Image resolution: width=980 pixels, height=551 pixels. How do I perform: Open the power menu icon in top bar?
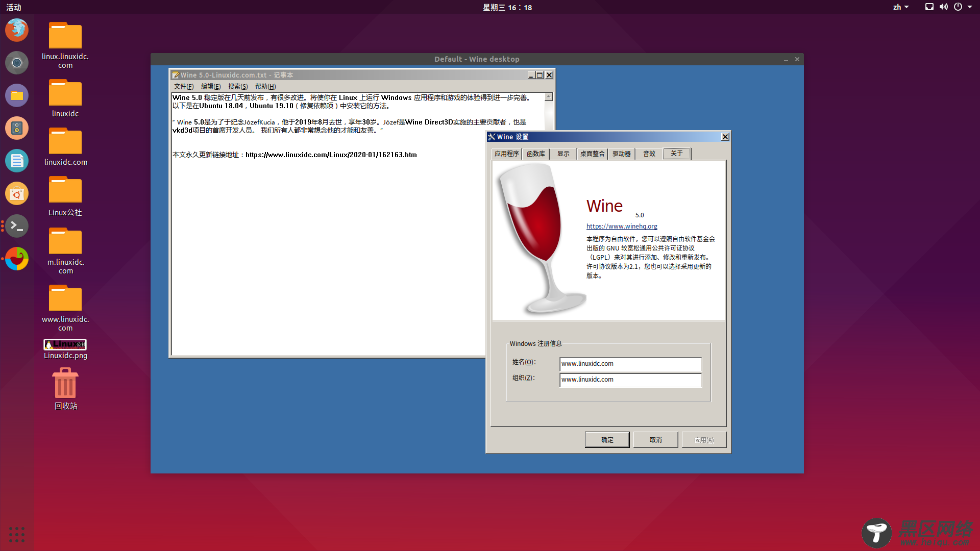click(958, 7)
